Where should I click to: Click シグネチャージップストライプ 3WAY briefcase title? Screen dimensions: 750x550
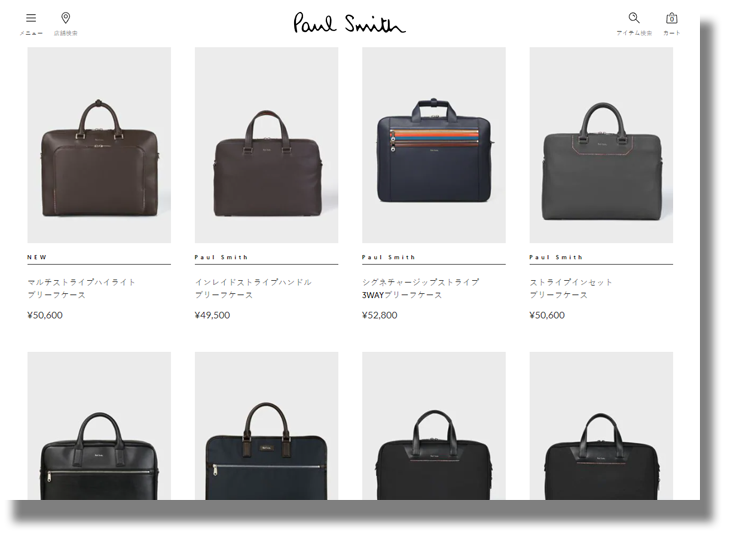click(x=420, y=288)
